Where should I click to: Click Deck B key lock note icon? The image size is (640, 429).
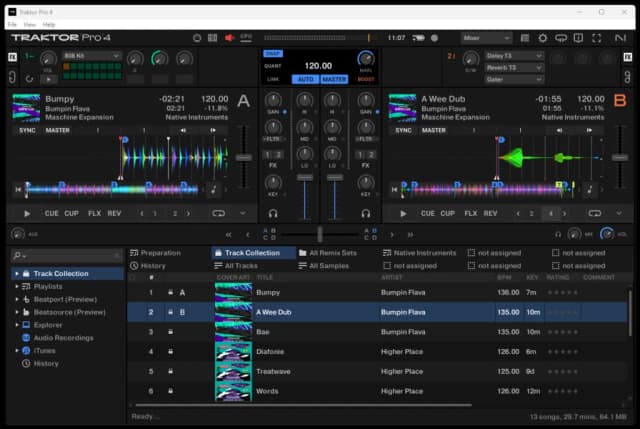coord(589,189)
